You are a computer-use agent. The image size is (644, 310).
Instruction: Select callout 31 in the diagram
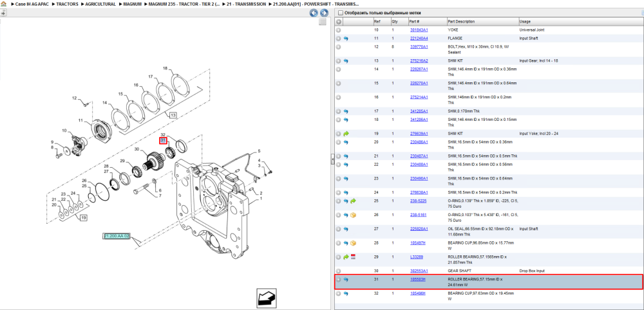coord(163,141)
